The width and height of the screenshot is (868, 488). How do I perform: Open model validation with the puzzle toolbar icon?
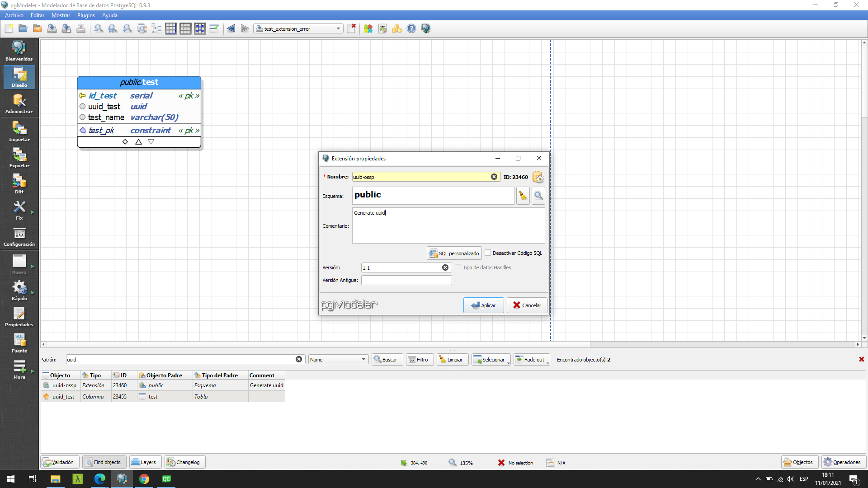click(x=368, y=28)
